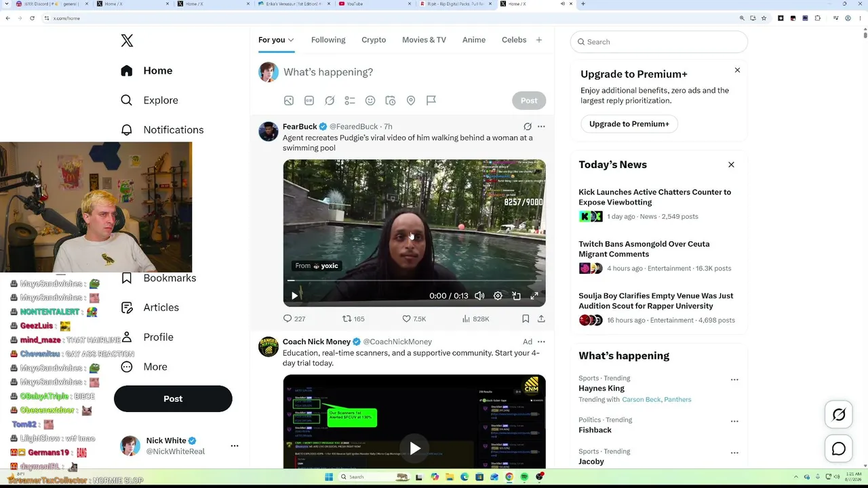View analytics for FearBuck's post
Screen dimensions: 868x488
coord(475,319)
